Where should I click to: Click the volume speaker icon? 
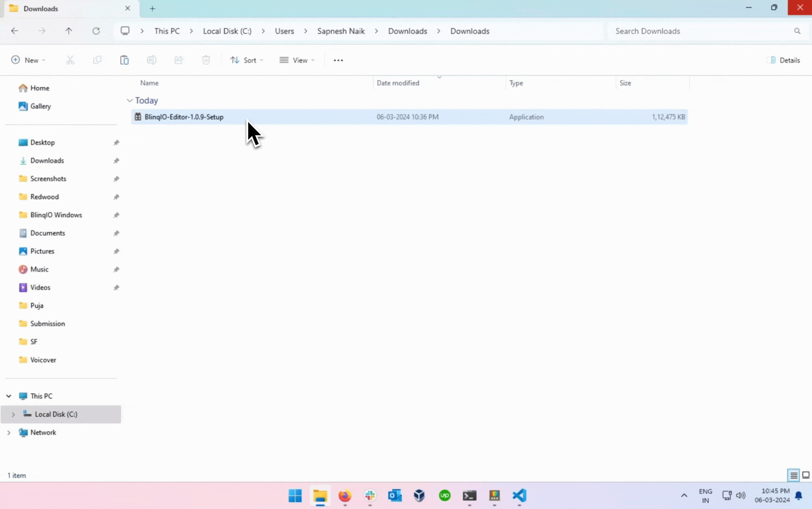tap(741, 496)
